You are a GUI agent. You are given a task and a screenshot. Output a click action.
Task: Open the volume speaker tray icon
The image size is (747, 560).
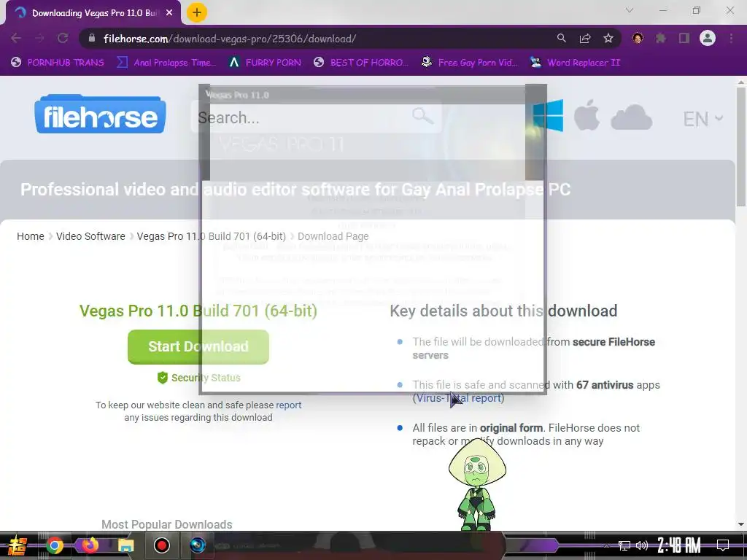point(642,545)
